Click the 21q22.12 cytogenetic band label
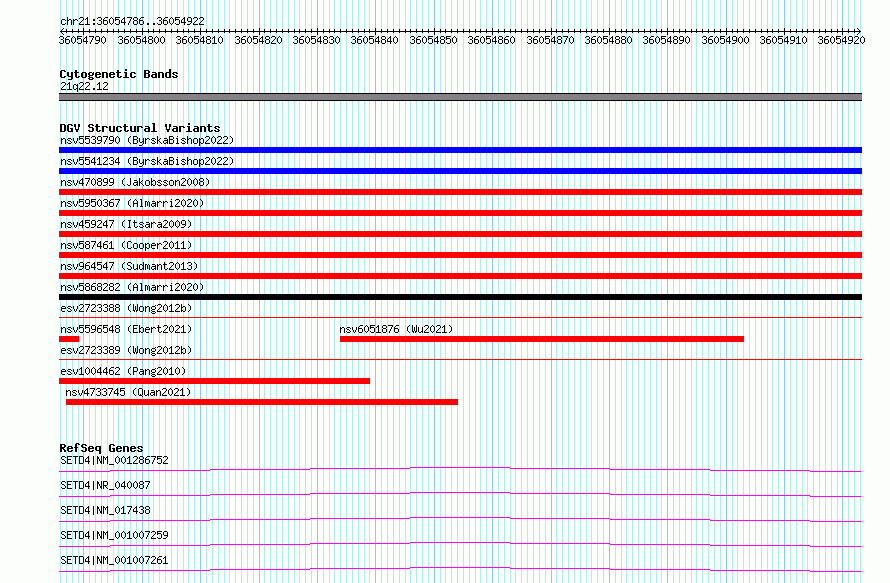Viewport: 890px width, 583px height. pyautogui.click(x=84, y=86)
